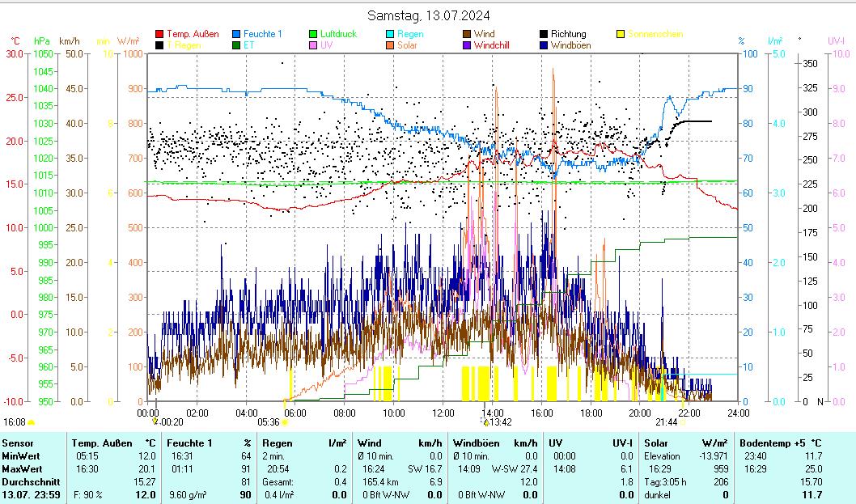Click the green Luftdruck legend swatch
Image resolution: width=856 pixels, height=504 pixels.
[313, 35]
